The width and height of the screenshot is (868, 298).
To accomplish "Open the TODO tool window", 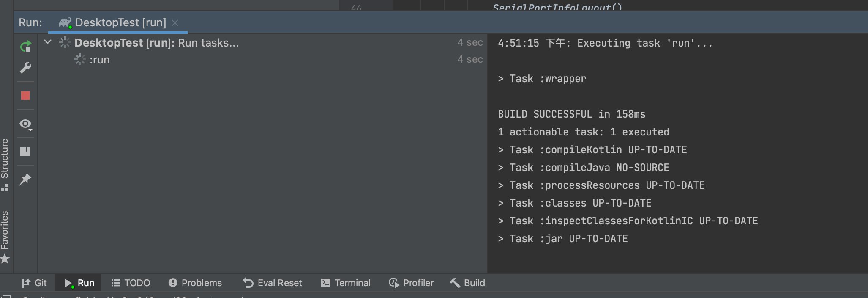I will click(131, 283).
